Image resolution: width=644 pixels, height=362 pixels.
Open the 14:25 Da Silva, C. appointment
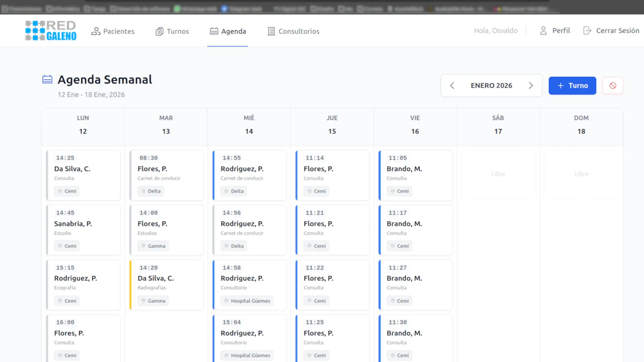pyautogui.click(x=83, y=174)
